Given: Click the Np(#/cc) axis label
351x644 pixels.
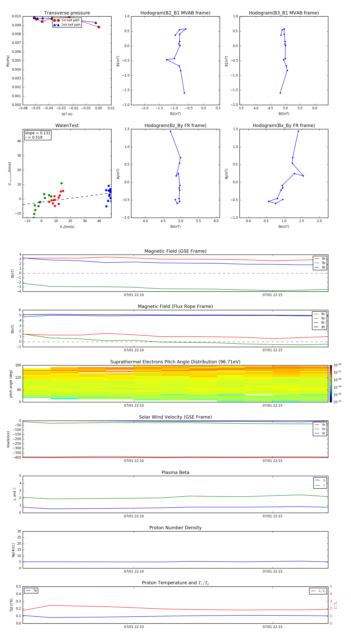Looking at the screenshot, I should point(13,550).
